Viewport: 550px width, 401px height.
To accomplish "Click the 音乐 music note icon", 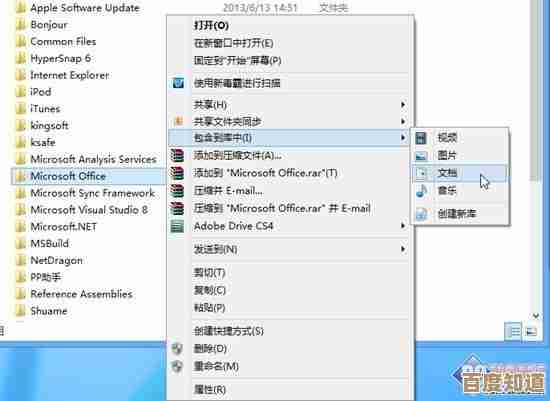I will coord(421,191).
